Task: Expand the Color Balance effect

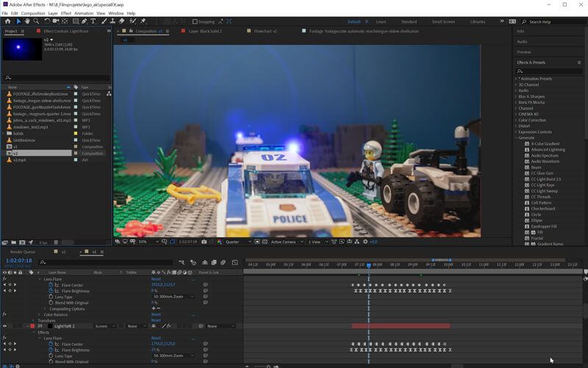Action: click(40, 315)
